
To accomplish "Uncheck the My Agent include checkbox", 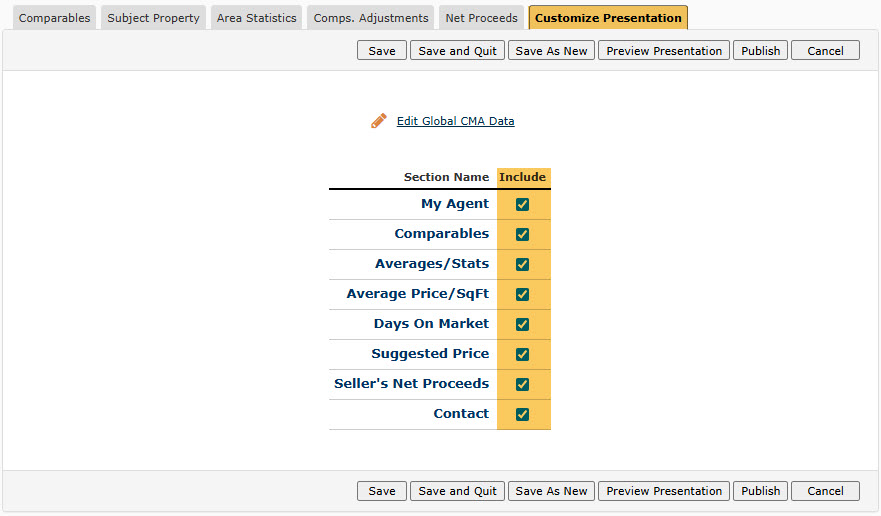I will point(523,204).
